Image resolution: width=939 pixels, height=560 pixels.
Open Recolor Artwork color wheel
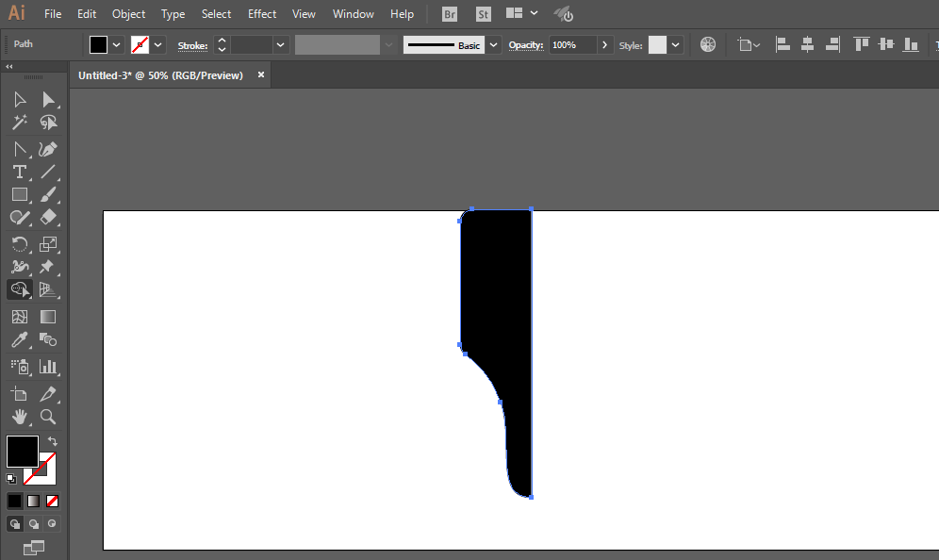click(x=708, y=44)
